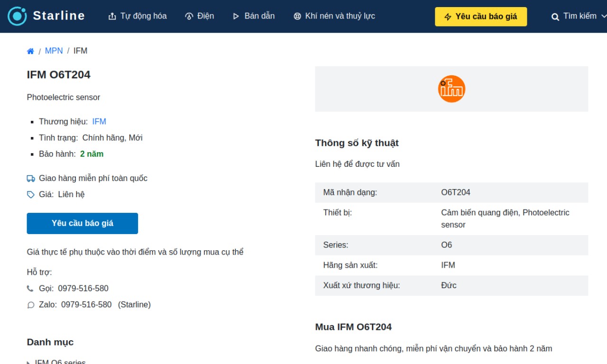Expand the Tìm kiếm dropdown arrow
Screen dimensions: 607x364
pyautogui.click(x=604, y=16)
